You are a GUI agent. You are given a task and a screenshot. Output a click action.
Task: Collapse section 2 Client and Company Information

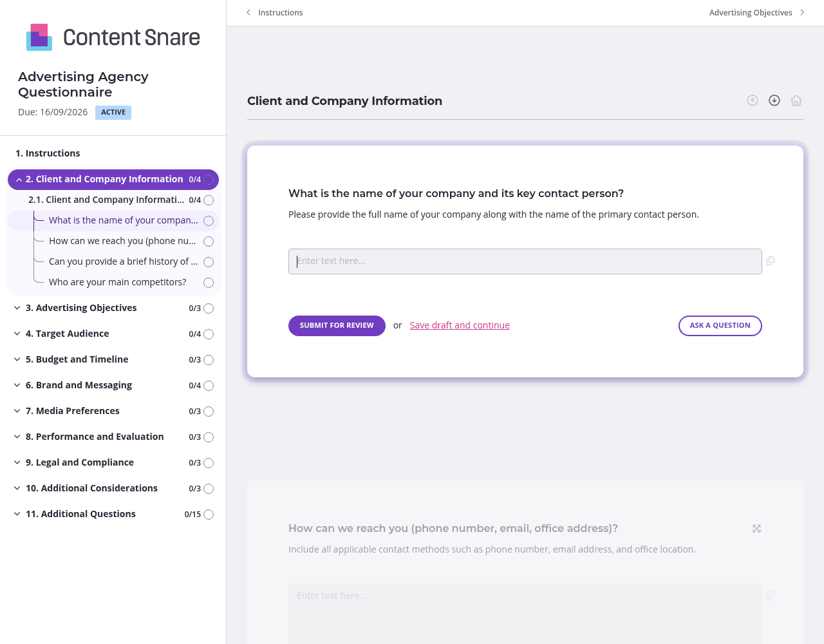19,180
